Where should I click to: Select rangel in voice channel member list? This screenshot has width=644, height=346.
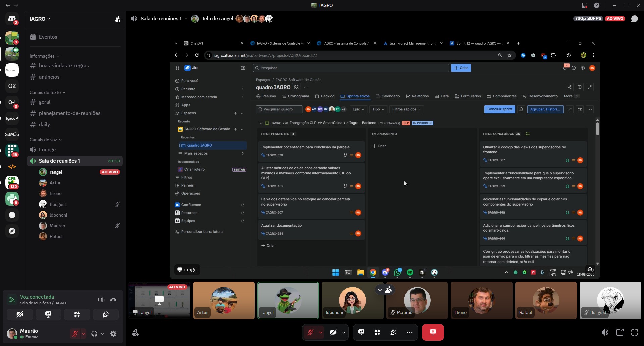(79, 172)
